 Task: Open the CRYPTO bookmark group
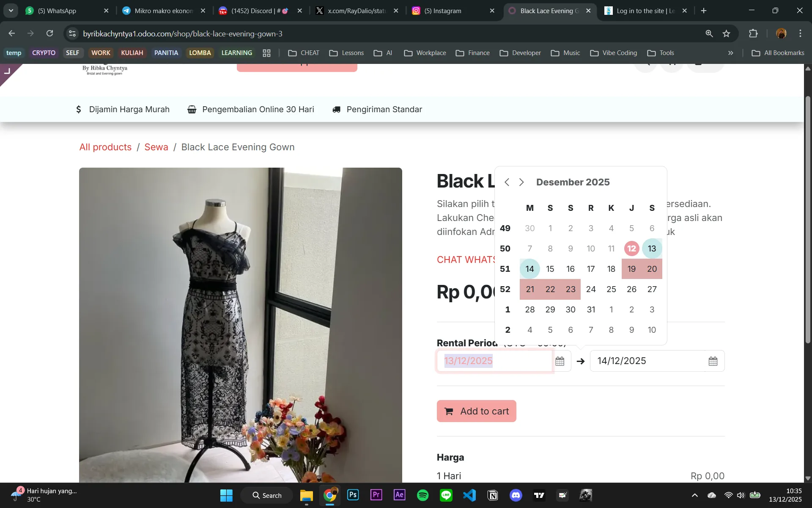point(44,53)
